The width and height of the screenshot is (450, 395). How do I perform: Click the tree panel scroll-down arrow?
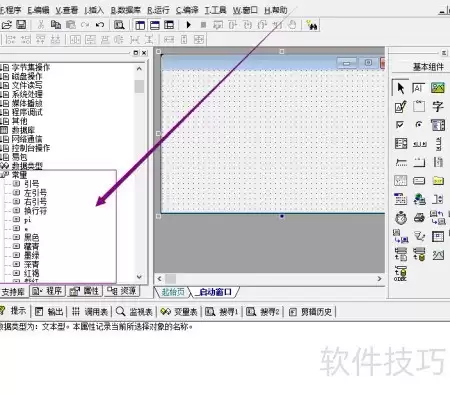139,277
